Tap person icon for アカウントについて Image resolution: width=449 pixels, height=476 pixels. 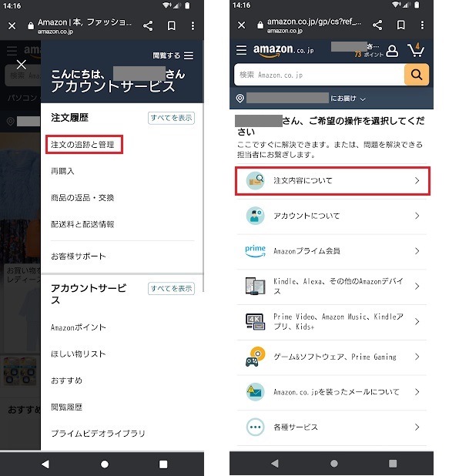tap(255, 216)
